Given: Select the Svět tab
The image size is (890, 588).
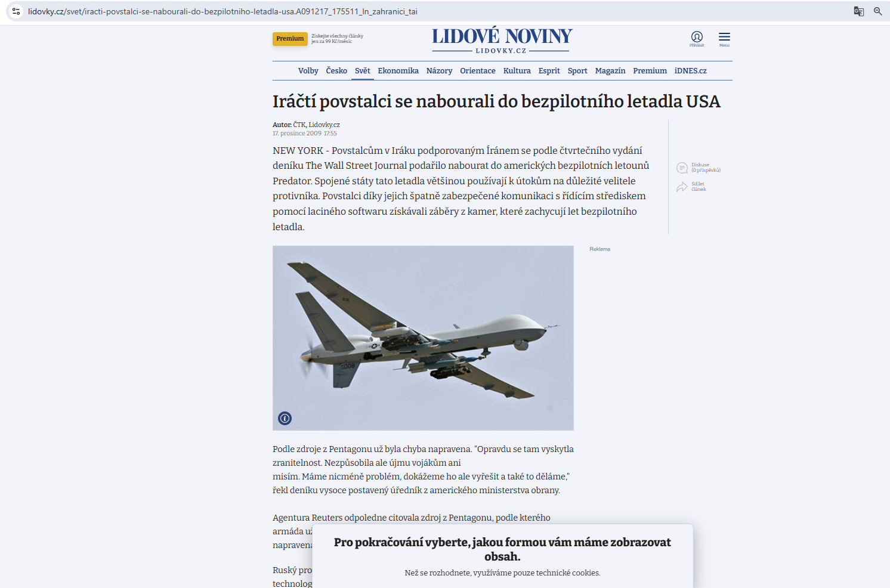Looking at the screenshot, I should point(362,71).
